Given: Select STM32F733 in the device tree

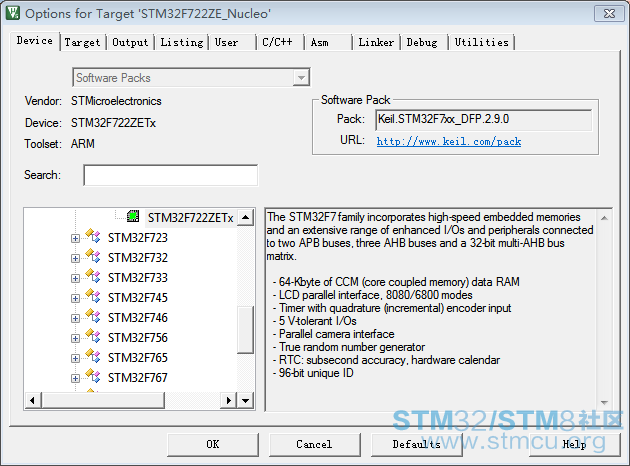Looking at the screenshot, I should tap(138, 278).
